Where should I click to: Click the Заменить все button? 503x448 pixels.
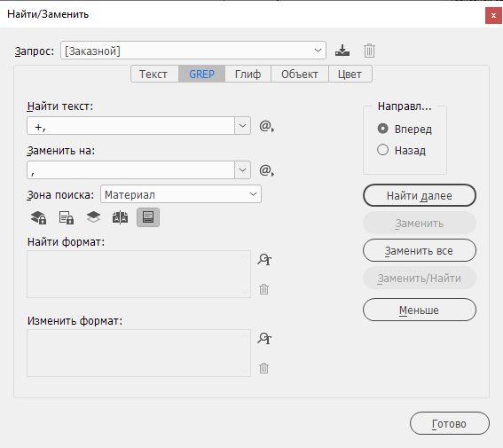coord(420,250)
